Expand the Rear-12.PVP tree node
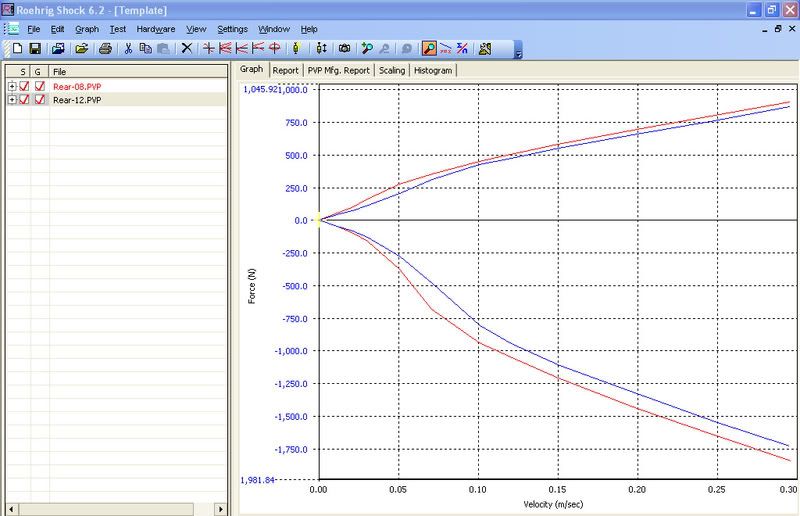Viewport: 800px width, 516px height. pyautogui.click(x=12, y=100)
